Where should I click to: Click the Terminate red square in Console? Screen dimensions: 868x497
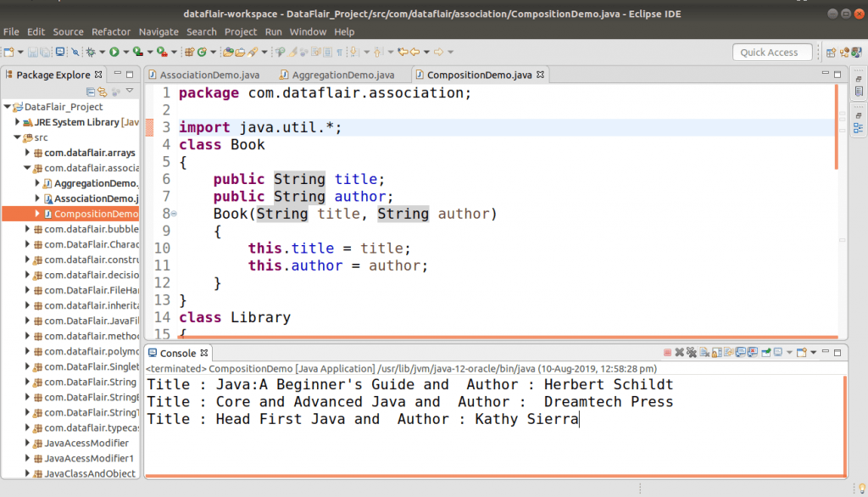(668, 352)
